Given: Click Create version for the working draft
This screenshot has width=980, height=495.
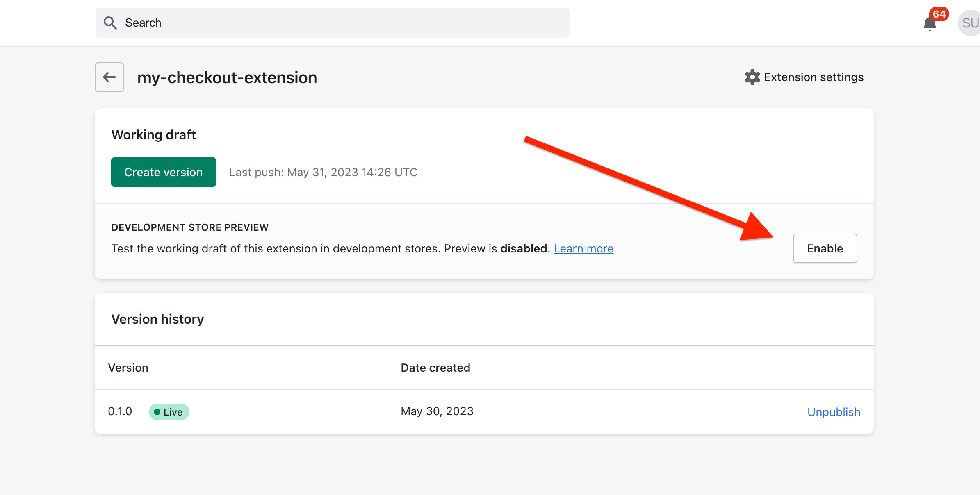Looking at the screenshot, I should (x=163, y=172).
